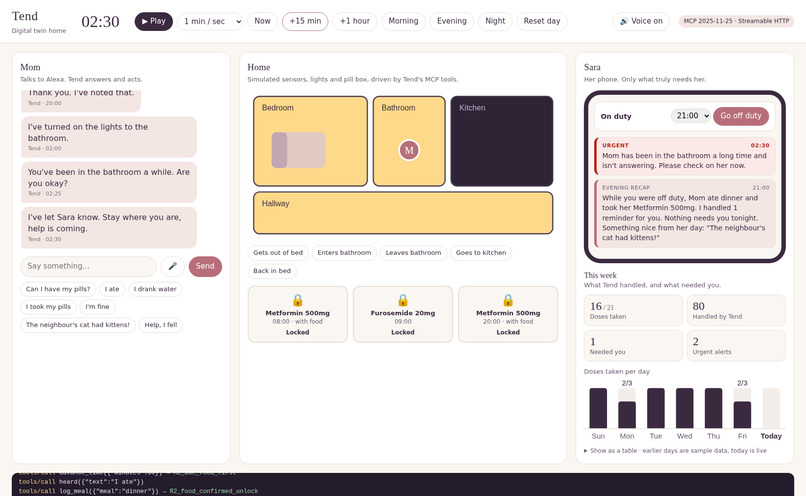Click the Wed bar in doses chart

[684, 408]
